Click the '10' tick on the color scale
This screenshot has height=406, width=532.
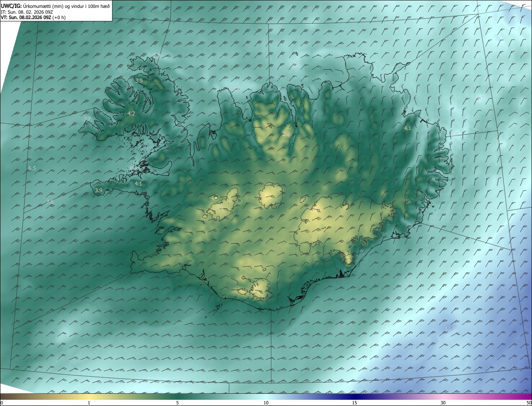(x=266, y=403)
